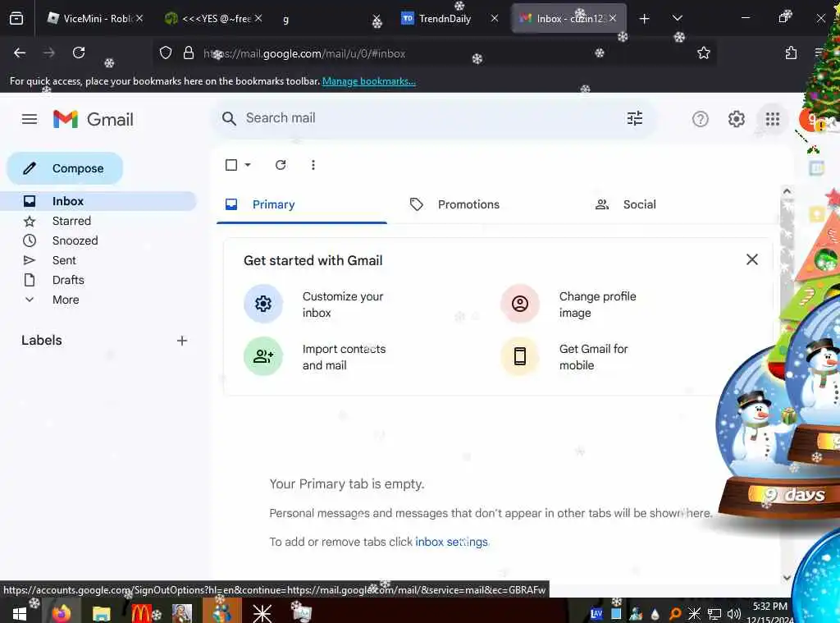The image size is (840, 623).
Task: Click the Search mail field
Action: (434, 118)
